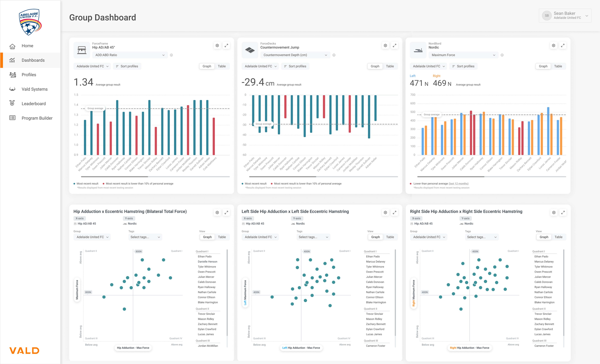Open Vald Systems in sidebar
This screenshot has width=600, height=364.
[30, 89]
